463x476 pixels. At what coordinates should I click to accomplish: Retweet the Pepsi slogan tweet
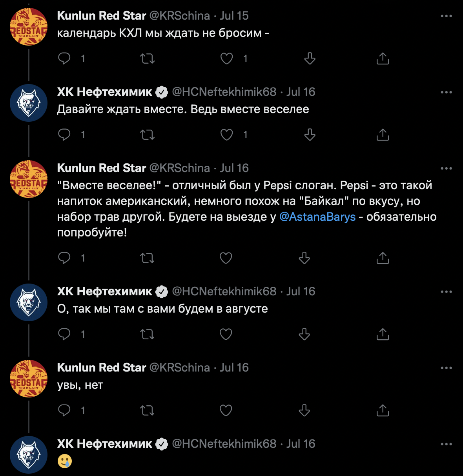pos(148,258)
